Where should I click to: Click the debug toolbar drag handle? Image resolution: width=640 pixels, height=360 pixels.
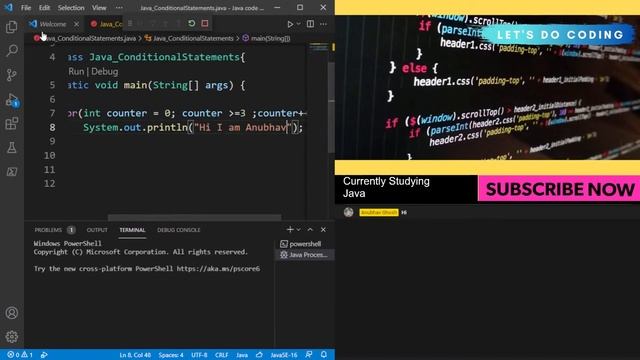click(x=130, y=24)
